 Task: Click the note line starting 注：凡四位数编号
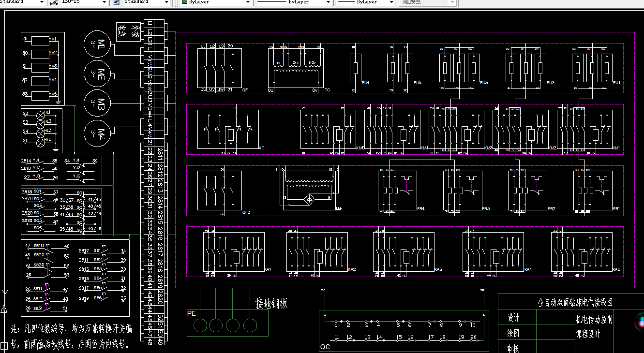[x=71, y=330]
